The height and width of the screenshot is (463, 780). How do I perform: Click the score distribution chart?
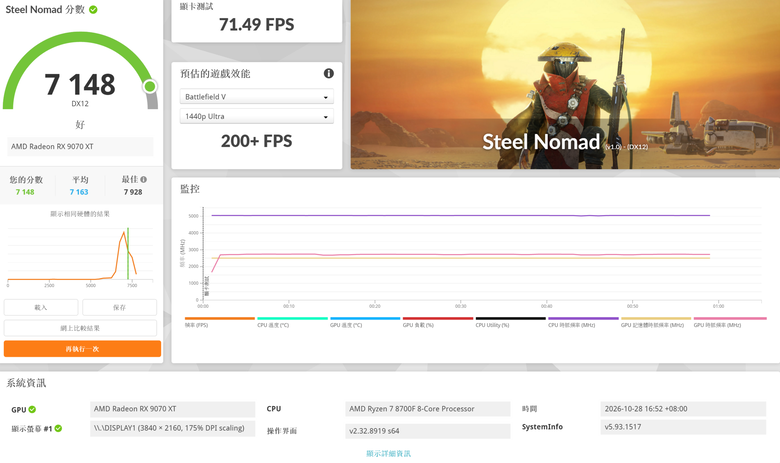coord(80,256)
